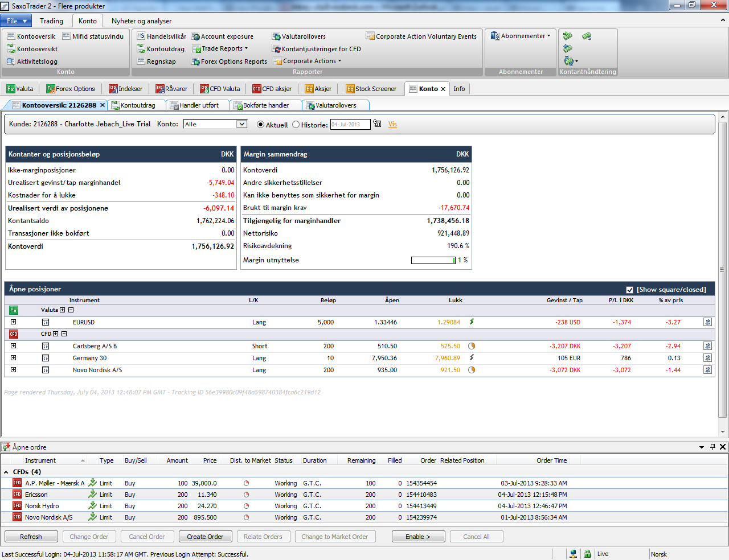This screenshot has height=560, width=729.
Task: Close the Åpne ordre panel
Action: 723,447
